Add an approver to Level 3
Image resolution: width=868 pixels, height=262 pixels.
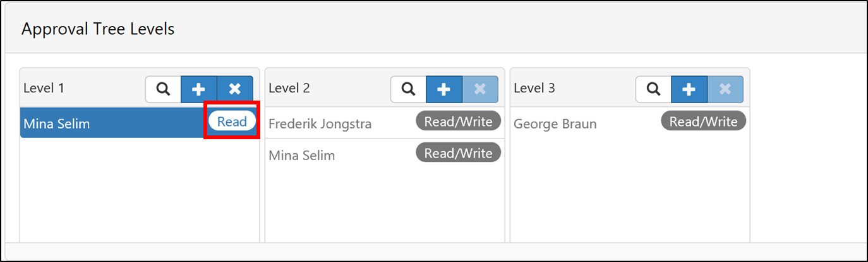coord(689,89)
